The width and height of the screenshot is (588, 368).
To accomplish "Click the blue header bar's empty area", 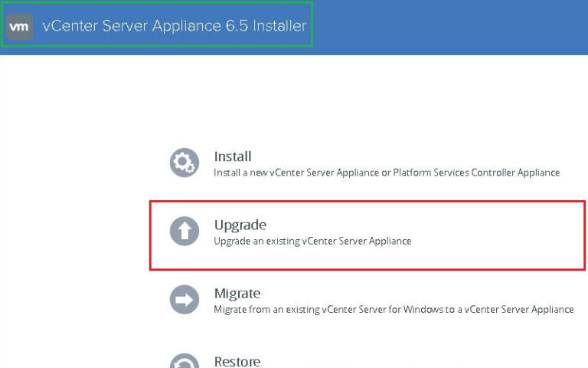I will click(x=459, y=27).
